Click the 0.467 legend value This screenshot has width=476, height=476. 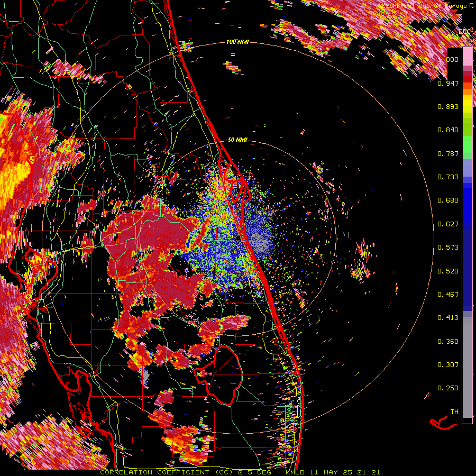(448, 295)
